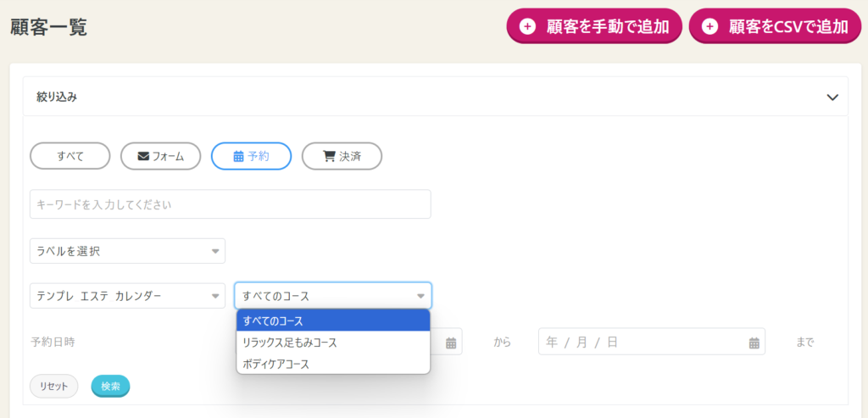Toggle the 決済 filter pill
The height and width of the screenshot is (418, 868).
tap(342, 156)
